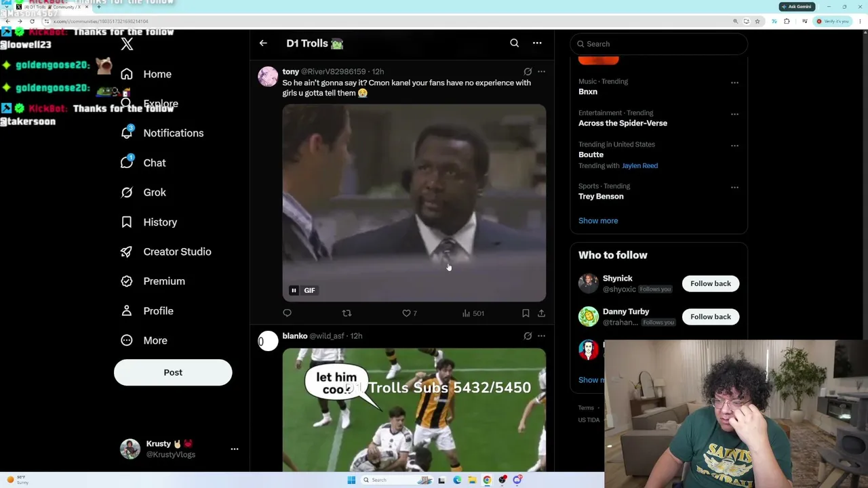Click the Chat bubble icon

[x=126, y=163]
